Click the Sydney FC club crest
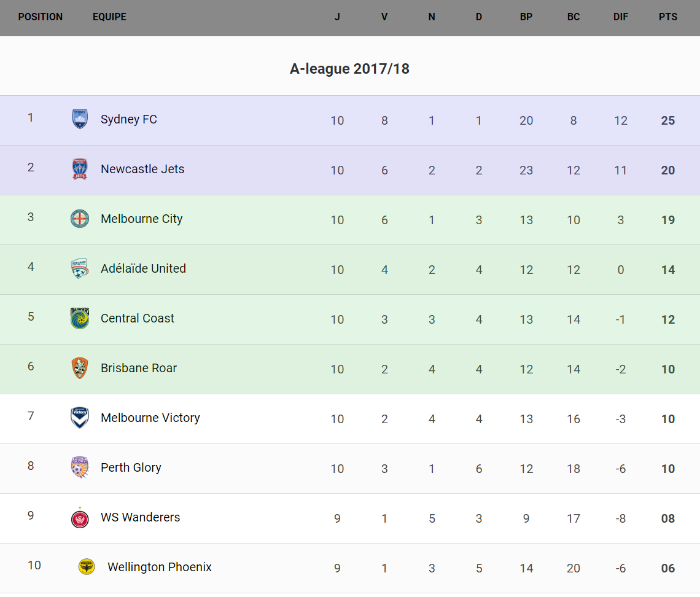Image resolution: width=700 pixels, height=597 pixels. [80, 119]
